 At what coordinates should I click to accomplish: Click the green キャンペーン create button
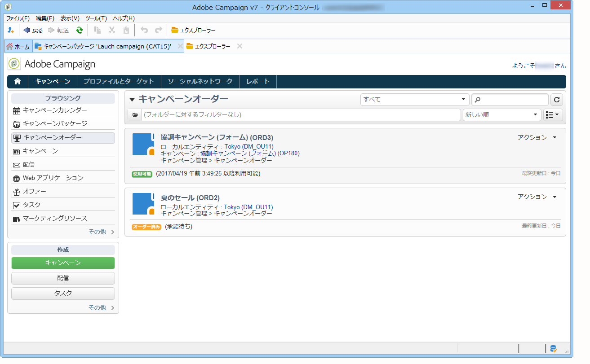[63, 263]
